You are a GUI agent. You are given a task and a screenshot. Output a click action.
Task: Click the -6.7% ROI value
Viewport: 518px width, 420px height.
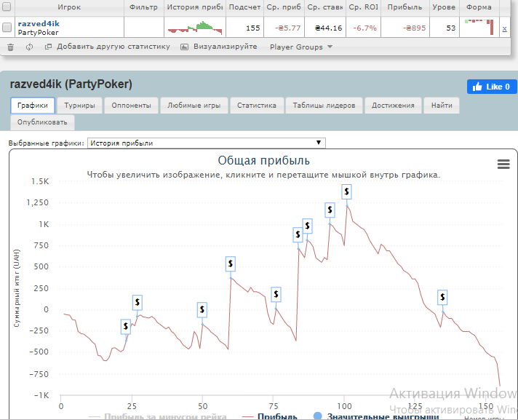[364, 28]
